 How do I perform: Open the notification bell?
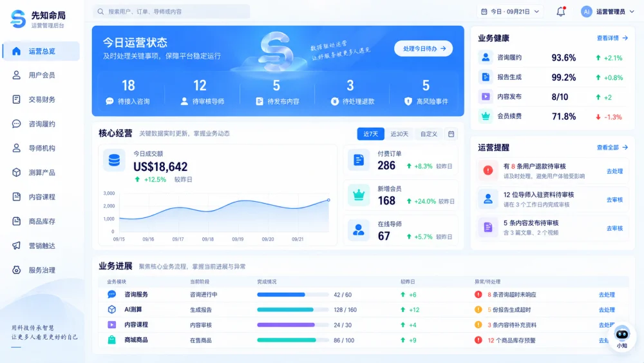[x=561, y=12]
